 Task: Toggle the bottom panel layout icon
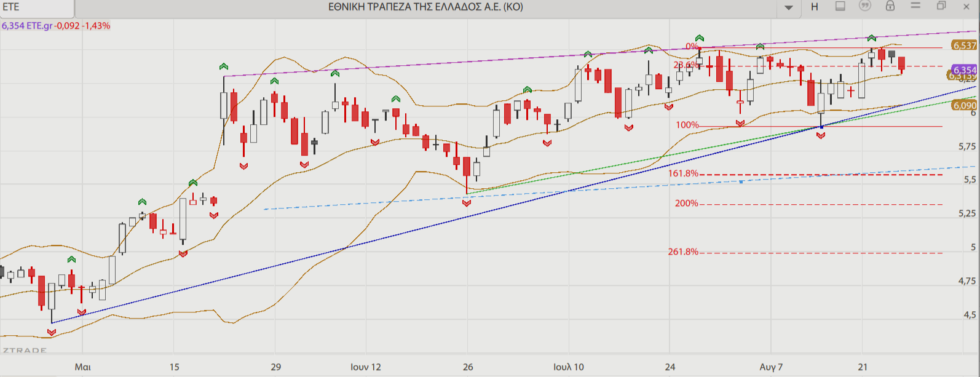coord(840,6)
